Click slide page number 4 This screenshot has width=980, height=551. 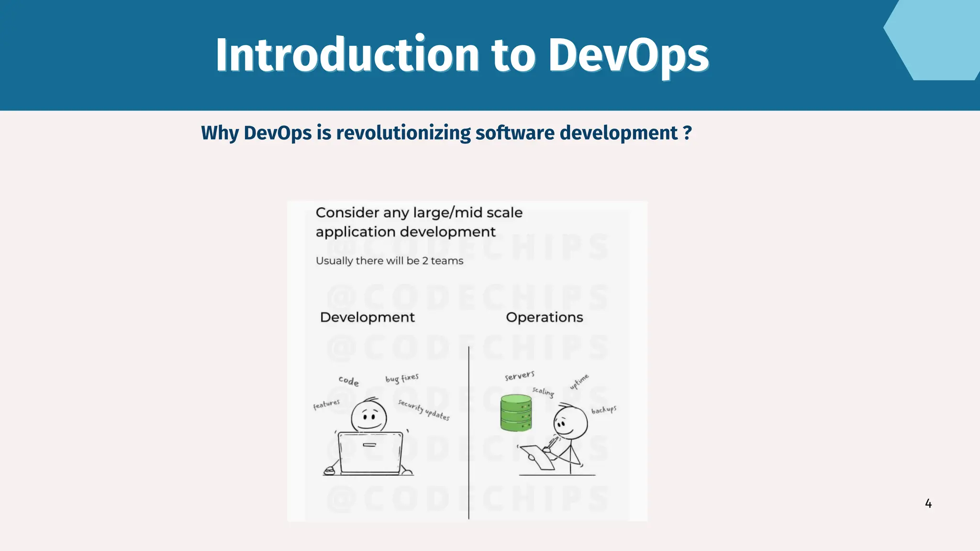[x=928, y=504]
